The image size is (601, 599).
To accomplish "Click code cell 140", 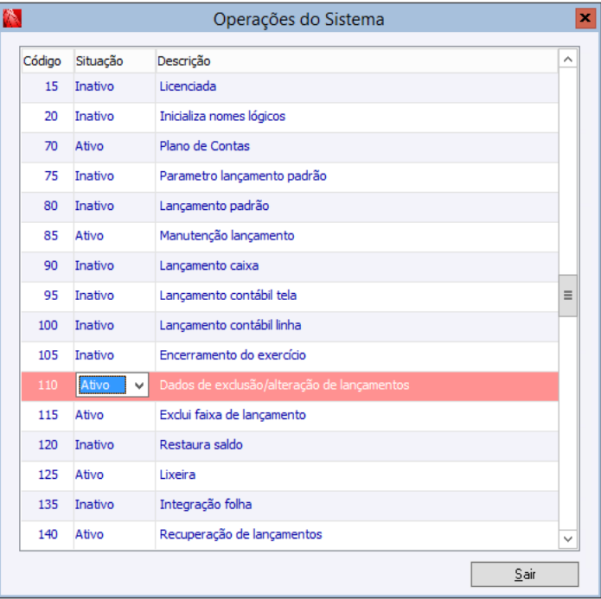I will coord(48,535).
